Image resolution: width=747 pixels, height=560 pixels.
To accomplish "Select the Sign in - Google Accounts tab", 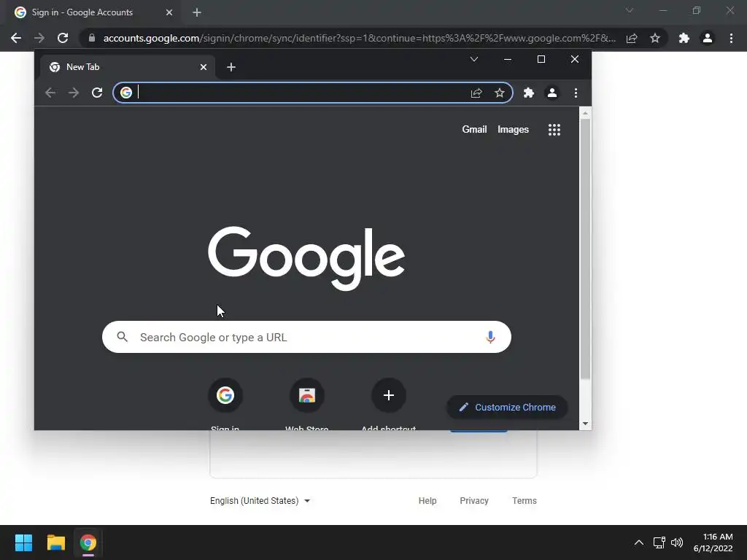I will [93, 12].
